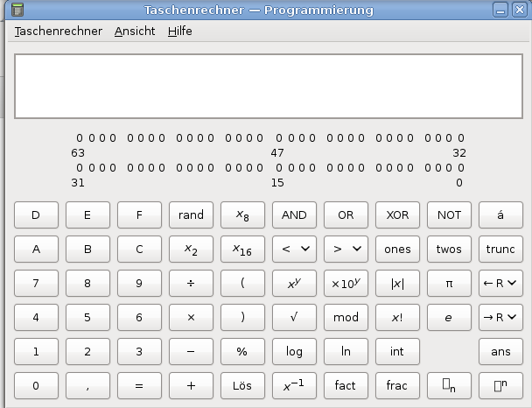Click the log button

294,351
